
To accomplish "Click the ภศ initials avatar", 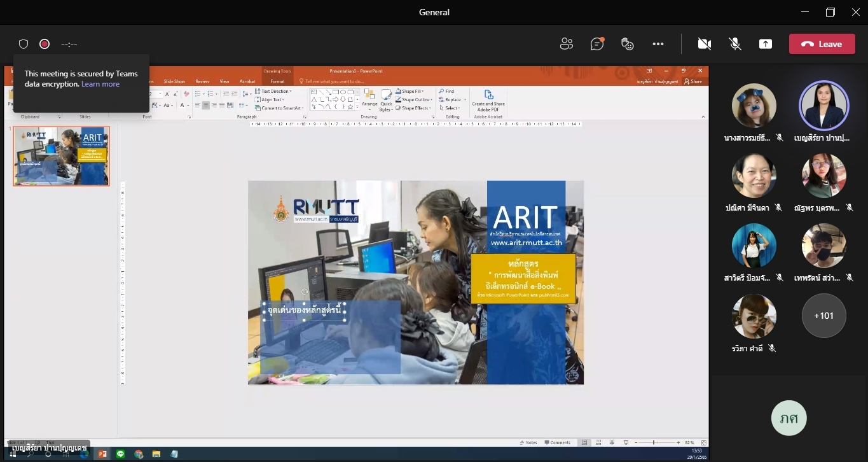I will click(789, 418).
